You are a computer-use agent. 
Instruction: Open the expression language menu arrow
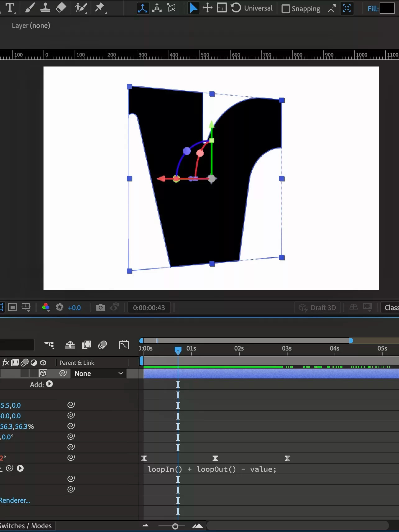pyautogui.click(x=20, y=468)
